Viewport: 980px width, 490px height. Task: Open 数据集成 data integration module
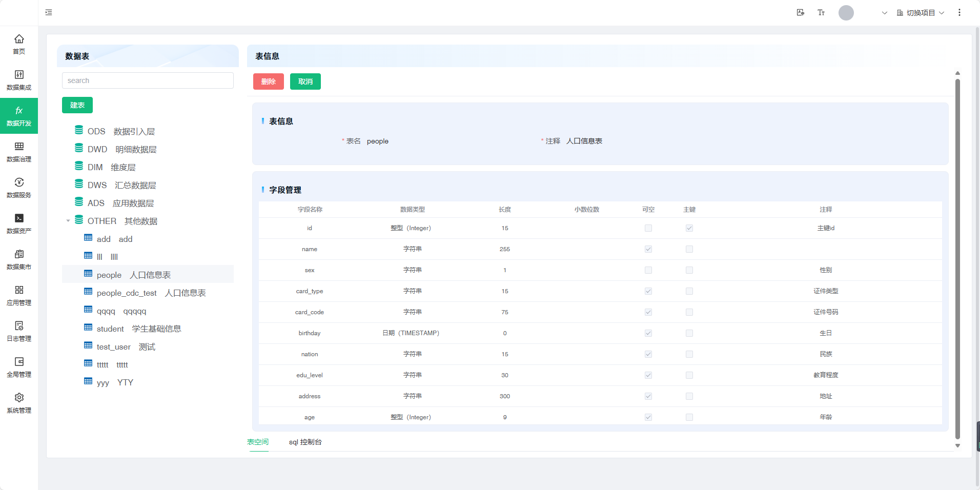[19, 80]
